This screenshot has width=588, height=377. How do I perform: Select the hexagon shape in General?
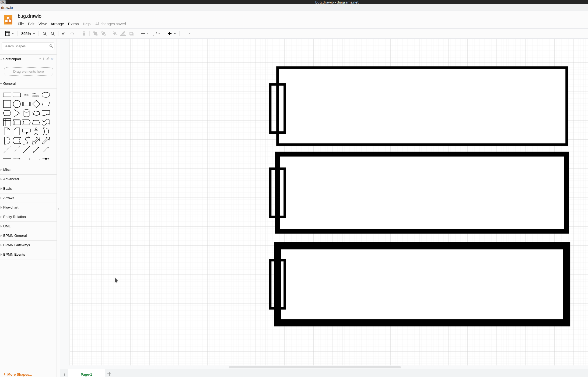point(7,113)
